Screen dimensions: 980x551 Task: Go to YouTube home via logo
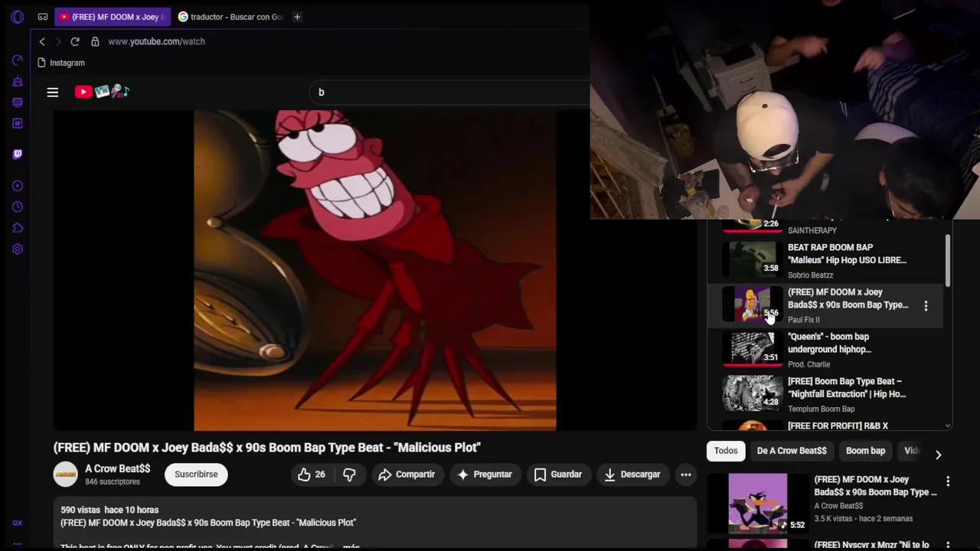(x=103, y=92)
